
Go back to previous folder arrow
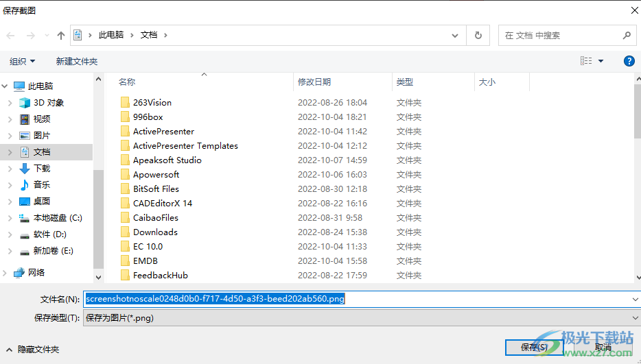pyautogui.click(x=10, y=36)
